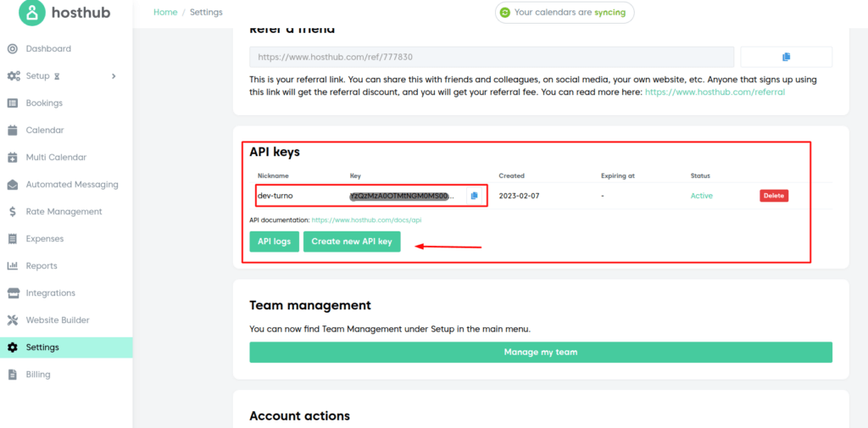Open Dashboard from the sidebar
This screenshot has height=428, width=868.
tap(48, 48)
